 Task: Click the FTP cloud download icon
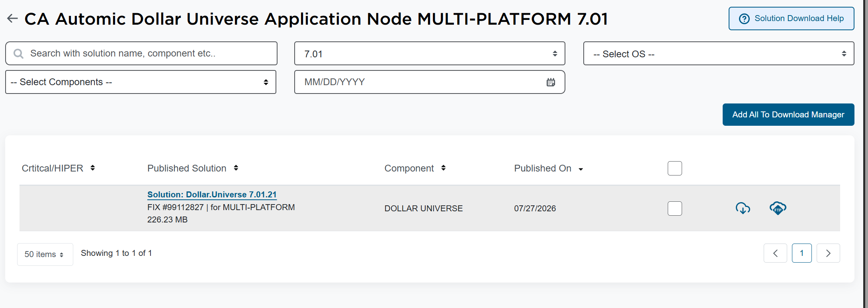[x=778, y=208]
